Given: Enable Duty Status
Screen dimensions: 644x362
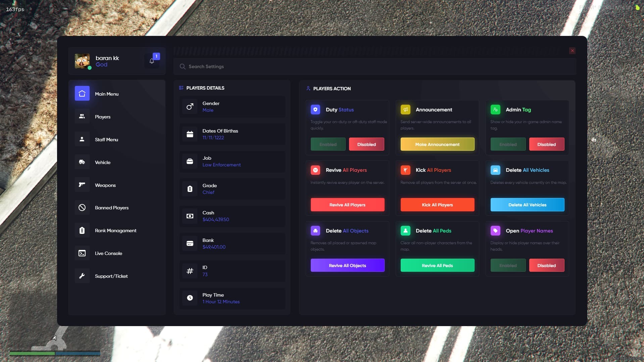Looking at the screenshot, I should coord(328,144).
